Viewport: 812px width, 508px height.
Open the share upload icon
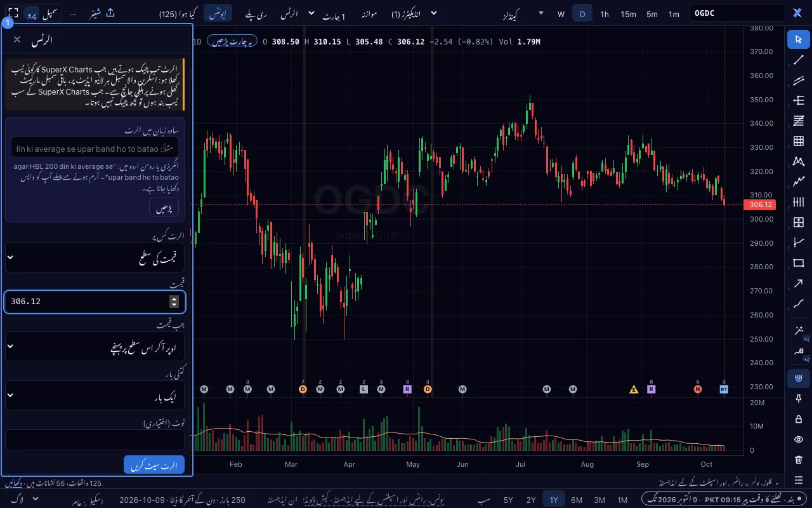(110, 13)
